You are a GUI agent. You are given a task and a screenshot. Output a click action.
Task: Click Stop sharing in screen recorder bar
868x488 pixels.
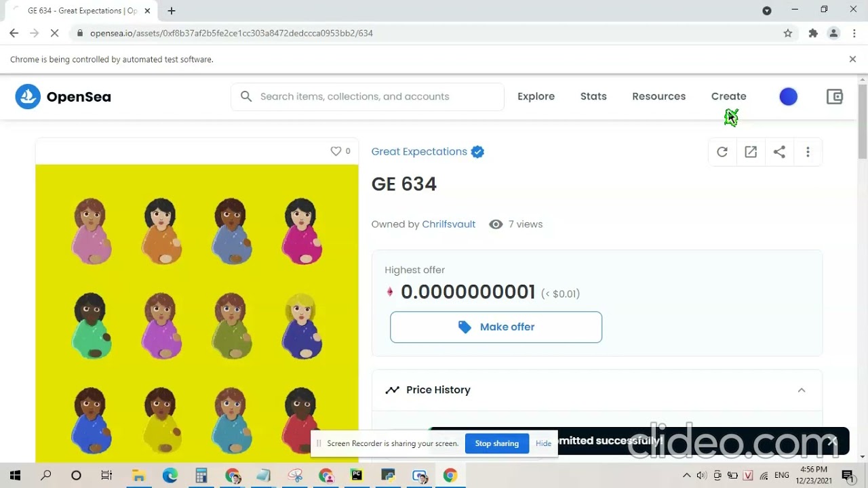(496, 443)
